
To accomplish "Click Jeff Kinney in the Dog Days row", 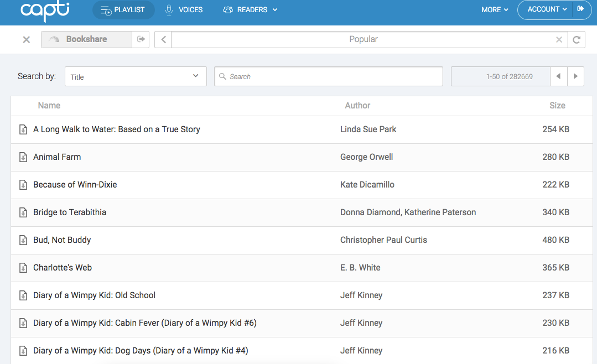I will [361, 351].
